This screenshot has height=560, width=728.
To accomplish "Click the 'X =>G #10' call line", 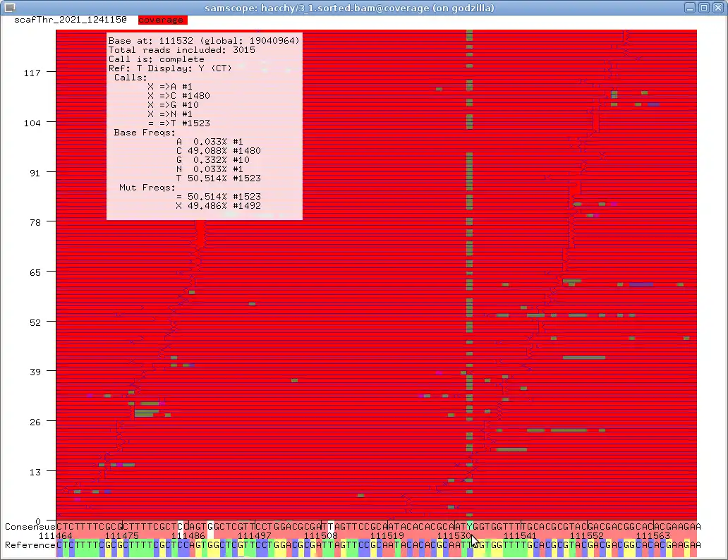I will pyautogui.click(x=173, y=105).
